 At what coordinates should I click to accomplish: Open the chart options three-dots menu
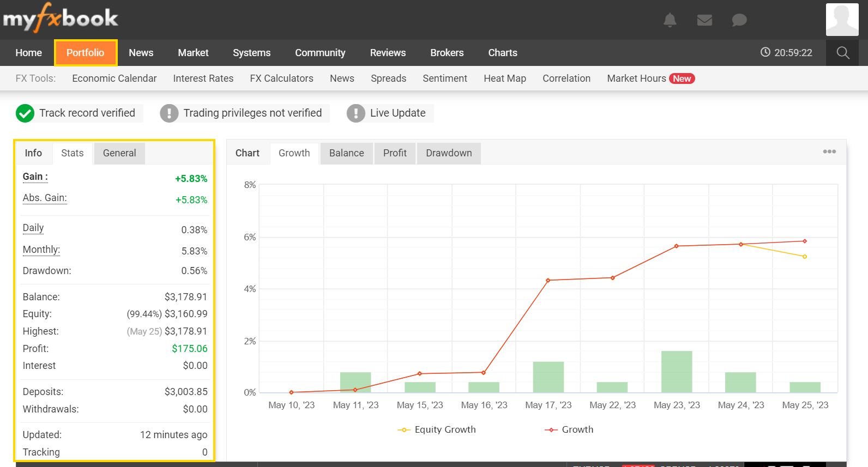[x=829, y=151]
